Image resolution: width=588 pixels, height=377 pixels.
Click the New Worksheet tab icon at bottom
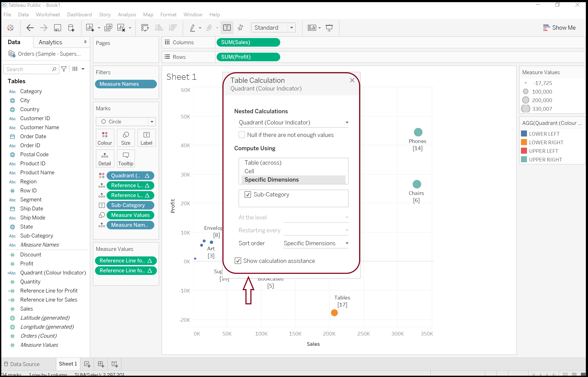click(x=87, y=364)
